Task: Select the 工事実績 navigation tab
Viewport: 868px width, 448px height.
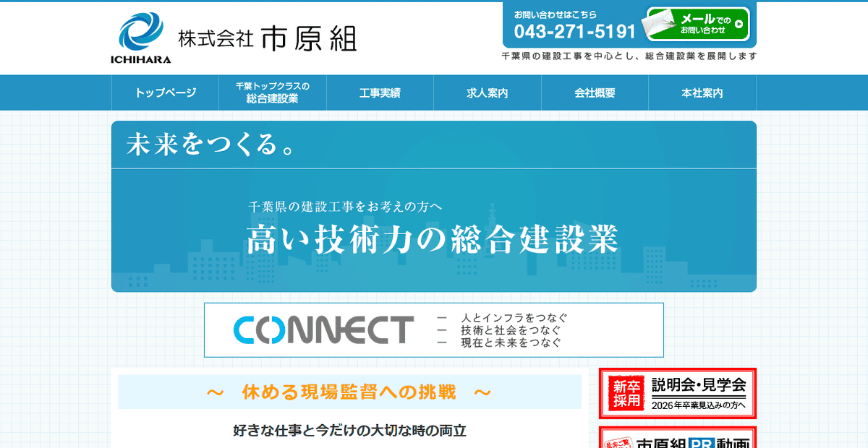Action: [380, 92]
